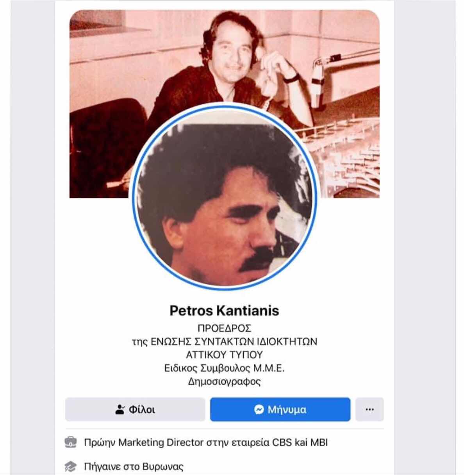Click the graduation cap education icon
Image resolution: width=464 pixels, height=476 pixels.
pyautogui.click(x=71, y=466)
